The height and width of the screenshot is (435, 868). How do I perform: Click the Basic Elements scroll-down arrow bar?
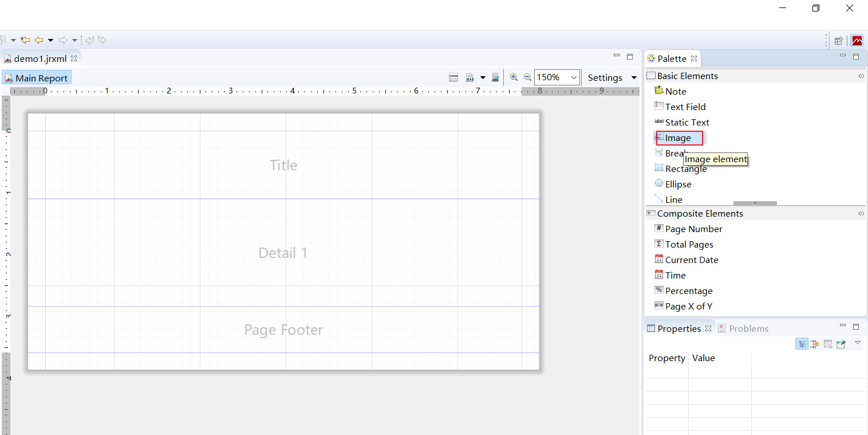(x=755, y=203)
